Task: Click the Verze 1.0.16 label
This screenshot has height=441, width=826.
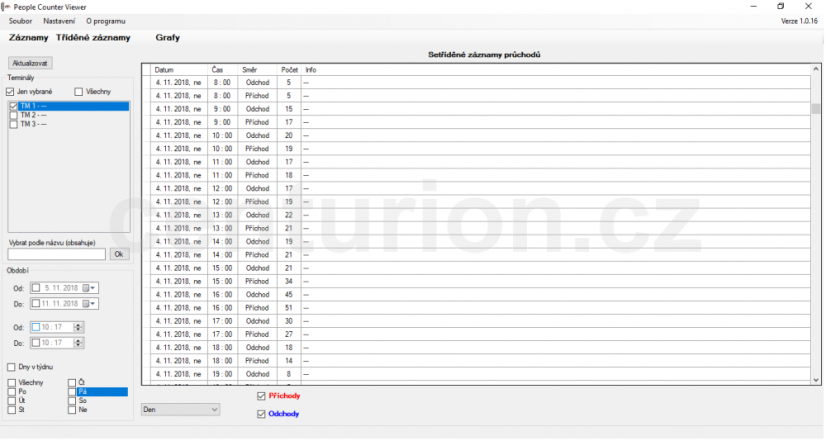Action: click(x=799, y=21)
